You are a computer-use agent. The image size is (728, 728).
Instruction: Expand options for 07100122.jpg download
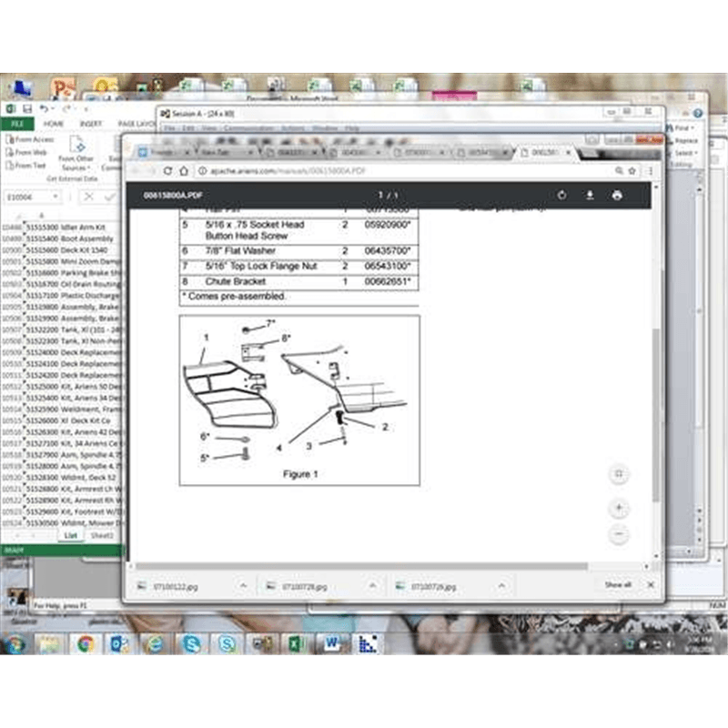244,585
